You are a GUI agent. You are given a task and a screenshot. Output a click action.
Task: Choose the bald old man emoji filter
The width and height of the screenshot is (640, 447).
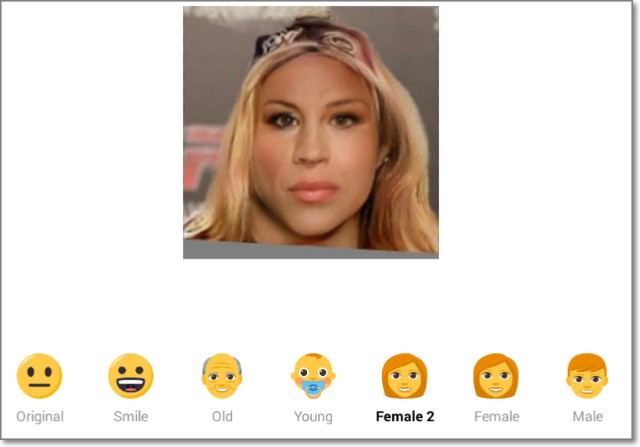222,376
